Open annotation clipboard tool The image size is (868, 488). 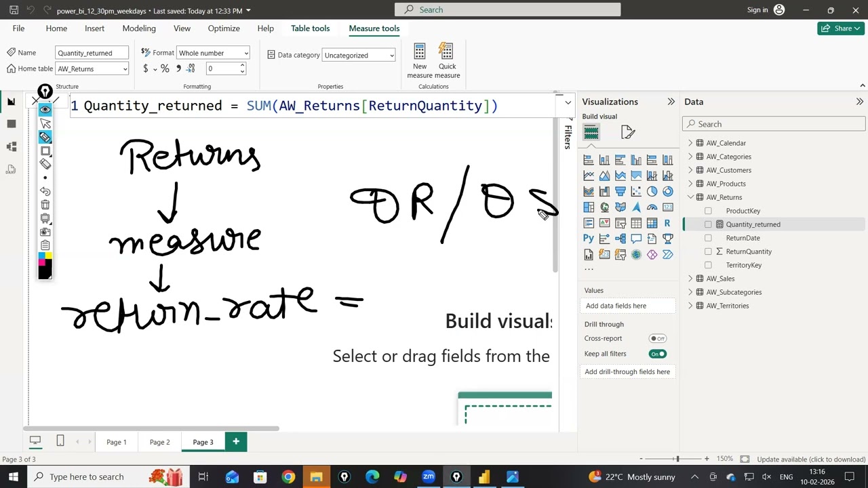[x=45, y=245]
